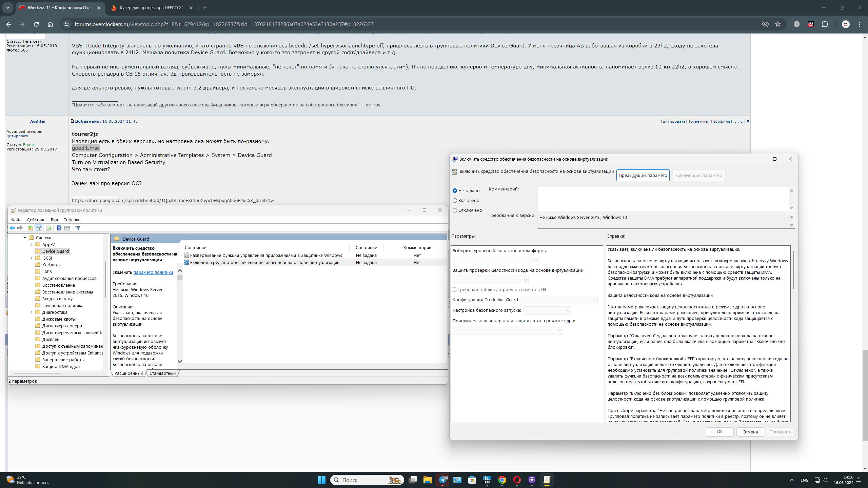Bookmark this page with the star icon

point(777,24)
